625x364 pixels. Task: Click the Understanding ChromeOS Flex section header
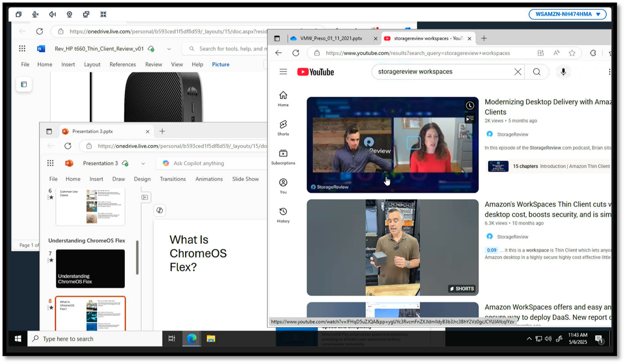click(87, 241)
